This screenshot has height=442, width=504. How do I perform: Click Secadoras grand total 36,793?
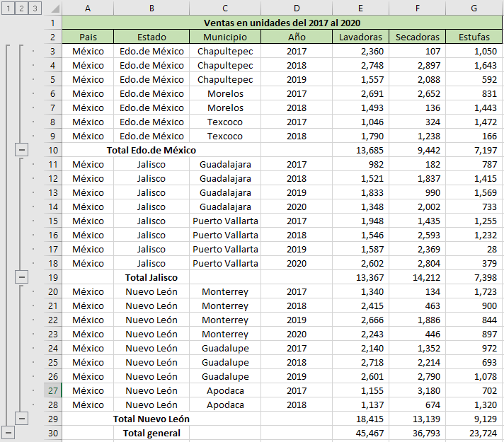417,433
